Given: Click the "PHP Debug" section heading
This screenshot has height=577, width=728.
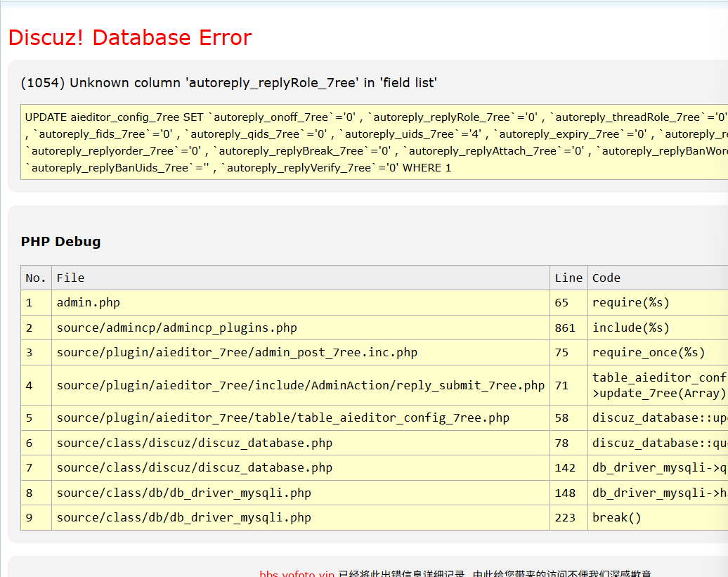Looking at the screenshot, I should [60, 242].
